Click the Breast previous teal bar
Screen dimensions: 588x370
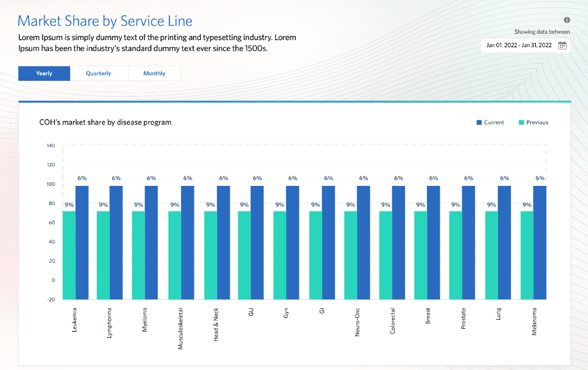point(420,255)
